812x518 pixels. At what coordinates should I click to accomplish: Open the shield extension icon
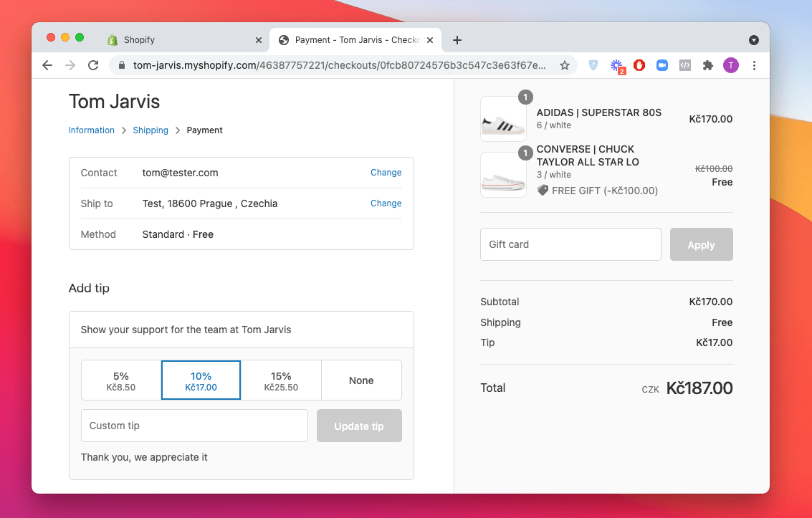593,65
